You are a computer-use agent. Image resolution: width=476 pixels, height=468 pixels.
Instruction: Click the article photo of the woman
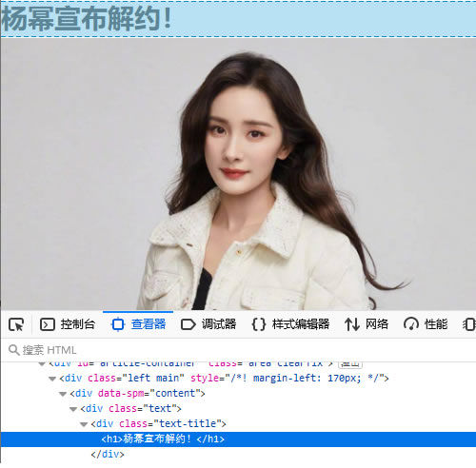point(238,174)
